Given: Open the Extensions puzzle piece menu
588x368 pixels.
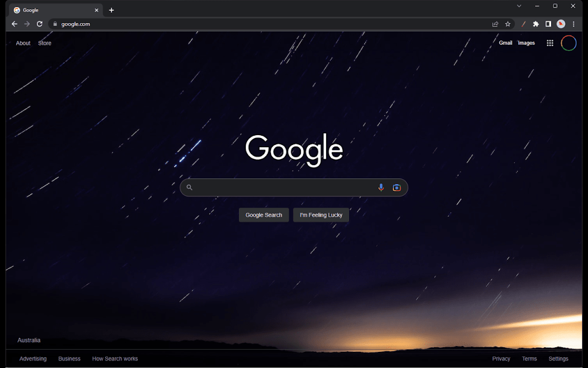Looking at the screenshot, I should [x=536, y=24].
